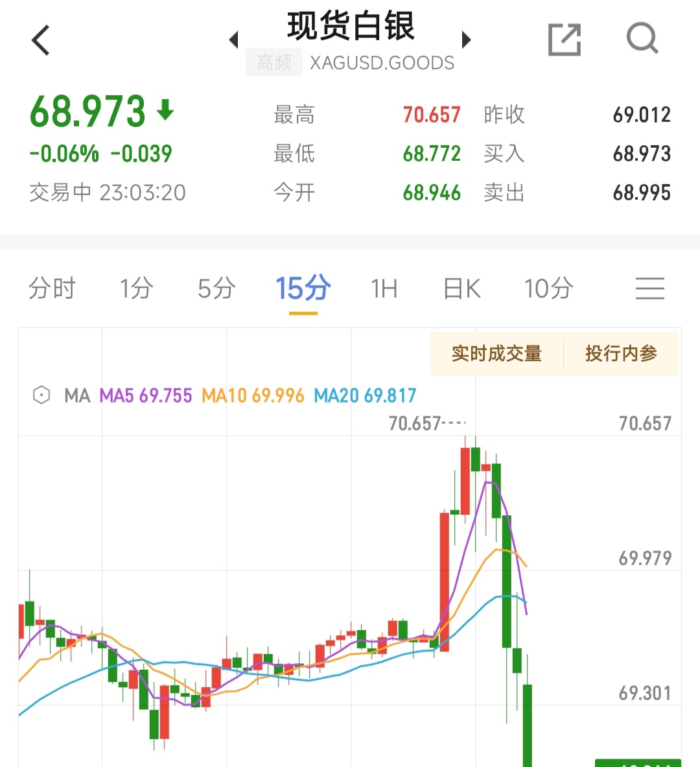Tap the 卖出 label
This screenshot has width=700, height=767.
click(x=504, y=193)
